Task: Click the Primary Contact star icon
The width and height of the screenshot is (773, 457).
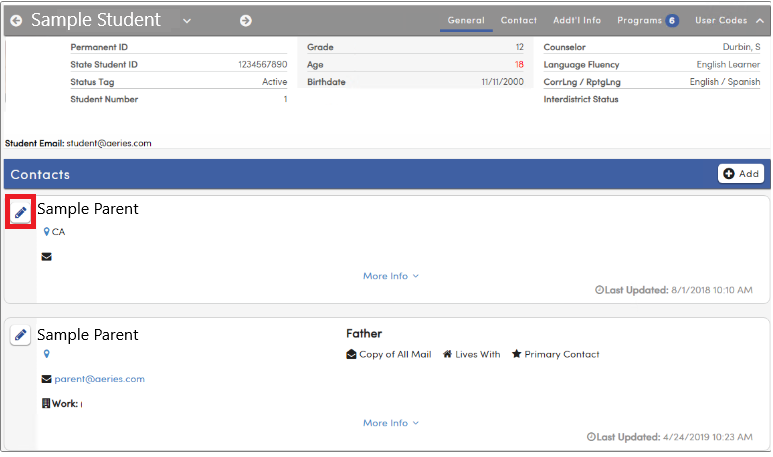Action: click(x=516, y=354)
